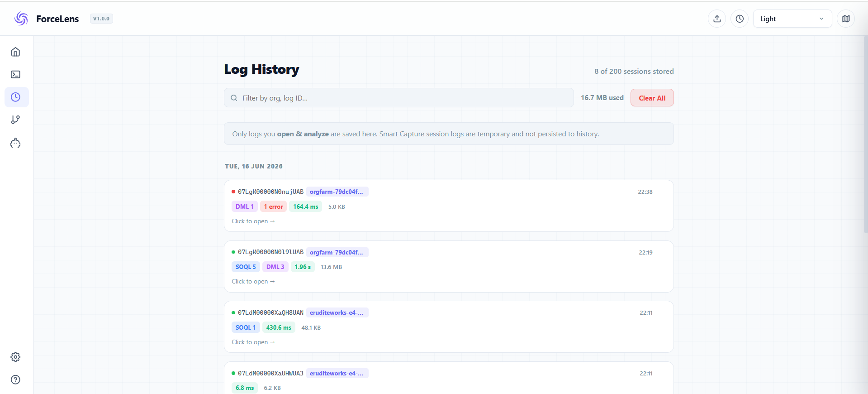This screenshot has height=394, width=868.
Task: Click 'Click to open' on the 48.1 KB log
Action: pos(253,342)
